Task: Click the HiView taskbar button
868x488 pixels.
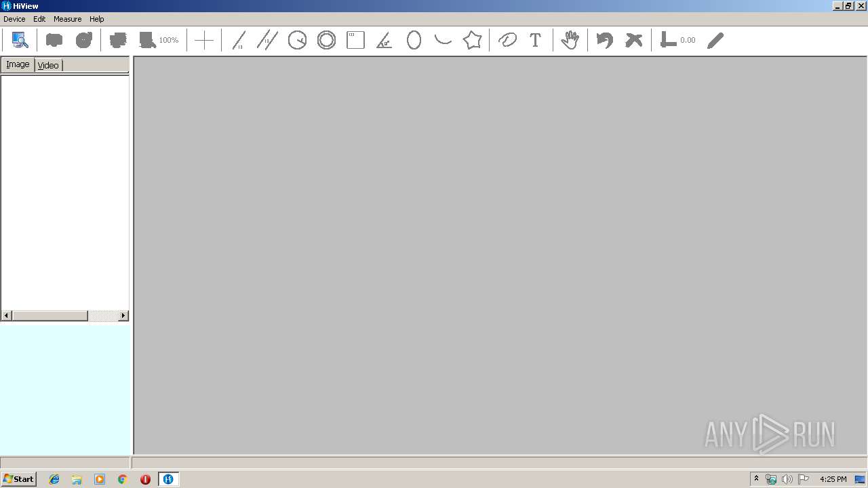Action: pyautogui.click(x=168, y=479)
